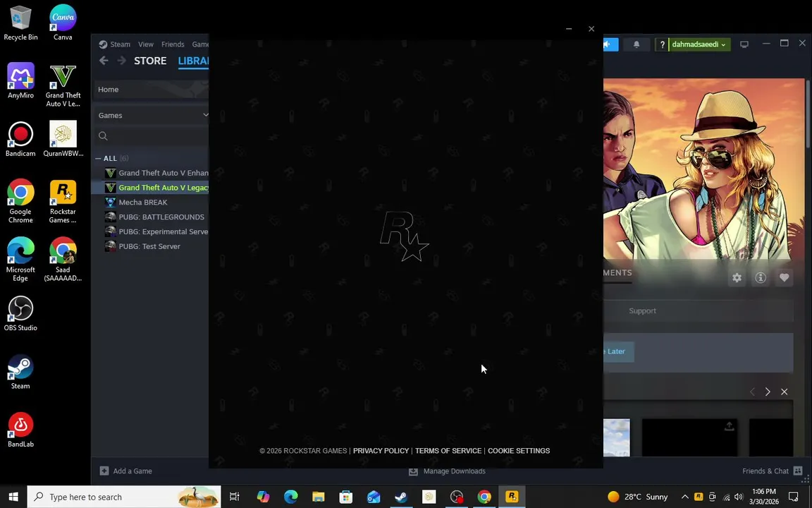Select Home in Steam library sidebar

151,89
